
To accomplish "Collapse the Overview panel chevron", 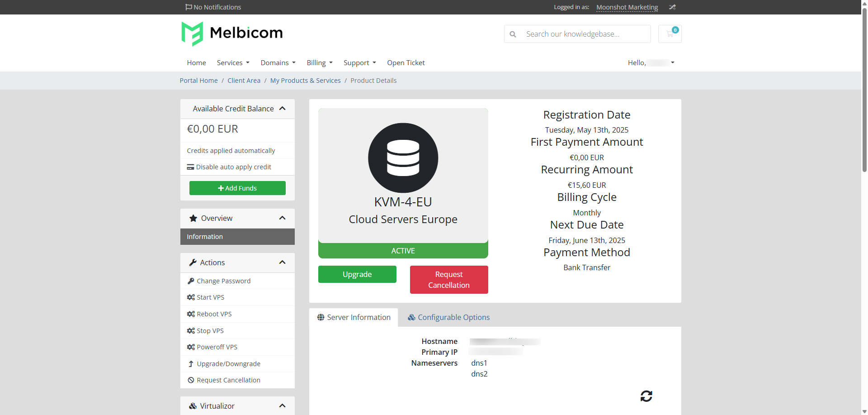I will [x=283, y=218].
